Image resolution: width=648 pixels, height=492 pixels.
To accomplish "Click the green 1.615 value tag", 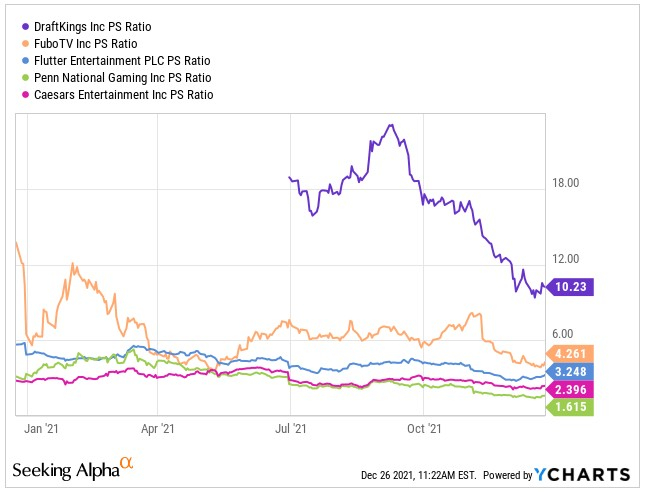I will [x=570, y=407].
